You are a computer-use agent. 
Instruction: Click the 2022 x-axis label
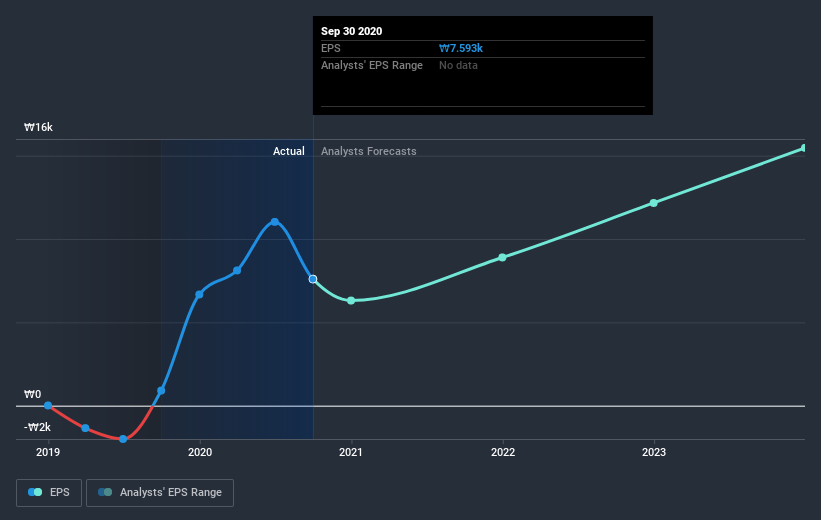pyautogui.click(x=503, y=452)
